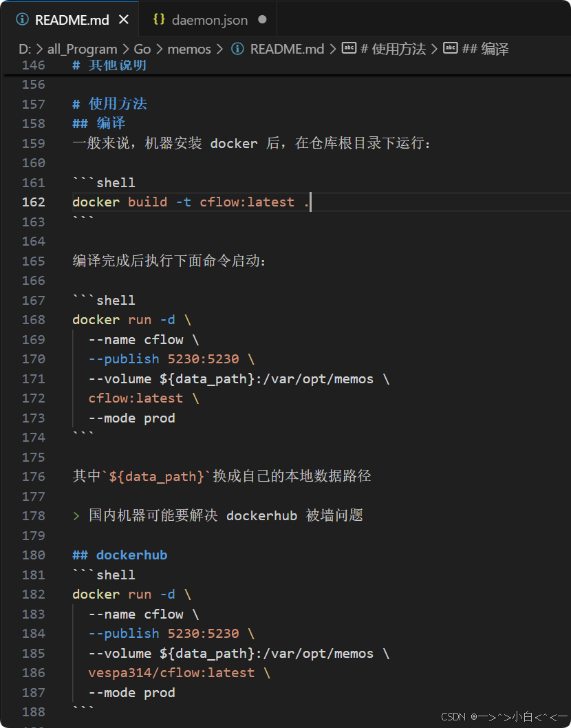571x728 pixels.
Task: Close the README.md tab
Action: 124,20
